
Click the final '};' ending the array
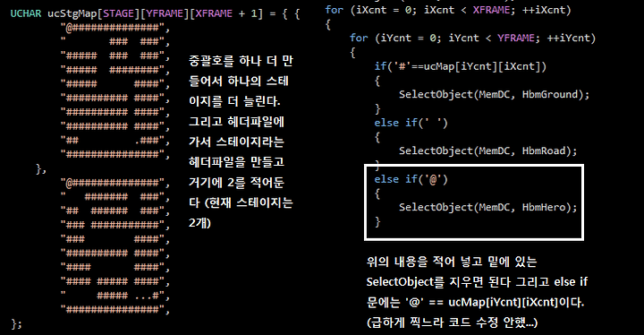16,323
